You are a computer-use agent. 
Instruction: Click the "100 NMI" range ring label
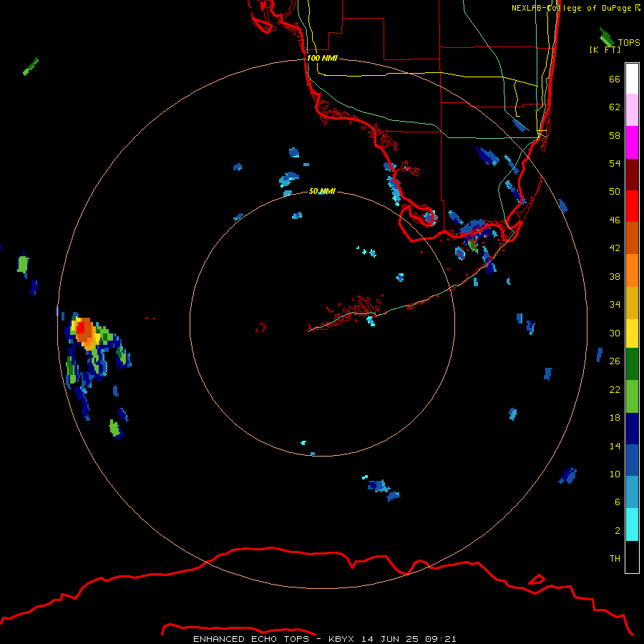(x=322, y=59)
